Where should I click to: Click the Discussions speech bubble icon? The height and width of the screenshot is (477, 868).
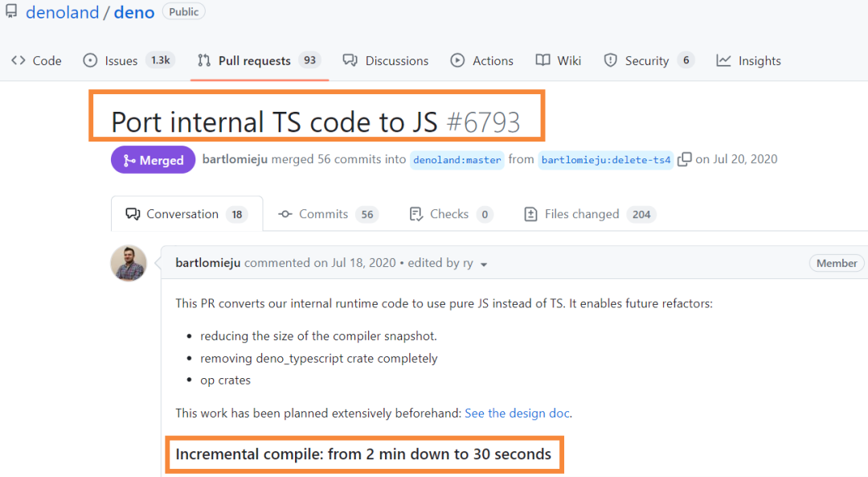(x=350, y=60)
